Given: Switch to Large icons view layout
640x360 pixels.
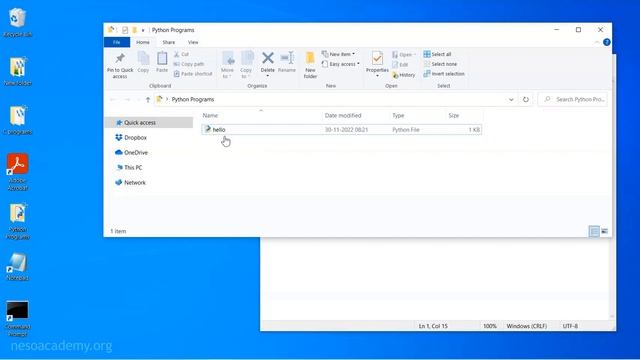Looking at the screenshot, I should pyautogui.click(x=604, y=231).
